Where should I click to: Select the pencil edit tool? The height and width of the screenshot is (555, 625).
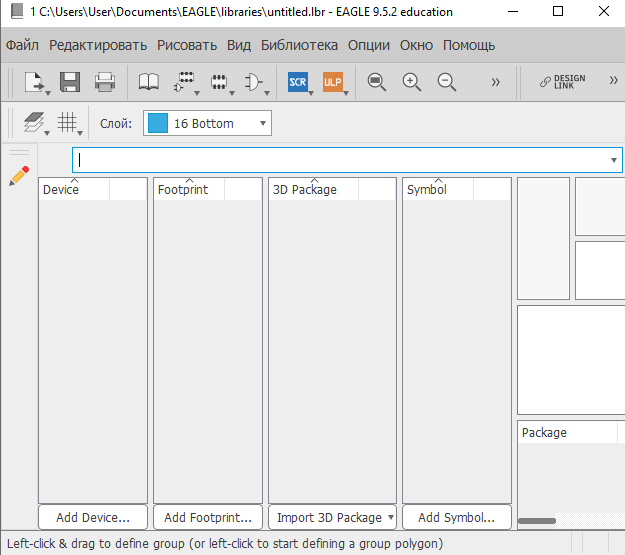19,176
